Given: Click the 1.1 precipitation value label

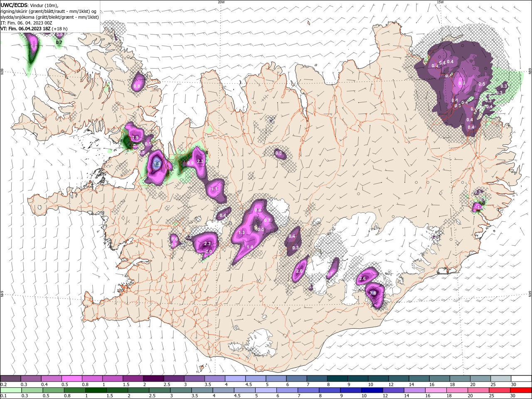Looking at the screenshot, I should (x=215, y=189).
